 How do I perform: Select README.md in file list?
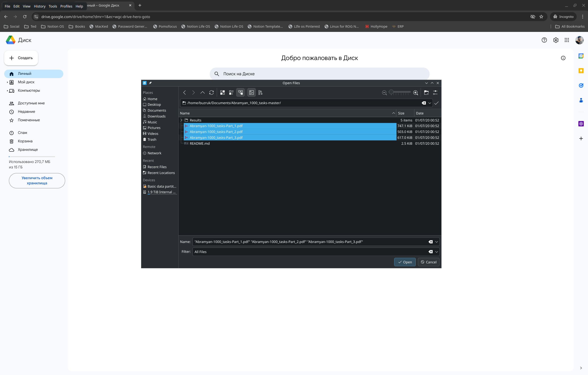pos(199,144)
